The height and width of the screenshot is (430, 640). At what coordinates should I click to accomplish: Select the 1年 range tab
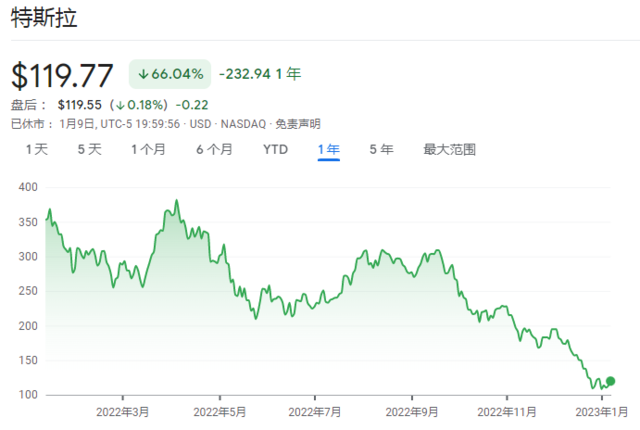(329, 149)
